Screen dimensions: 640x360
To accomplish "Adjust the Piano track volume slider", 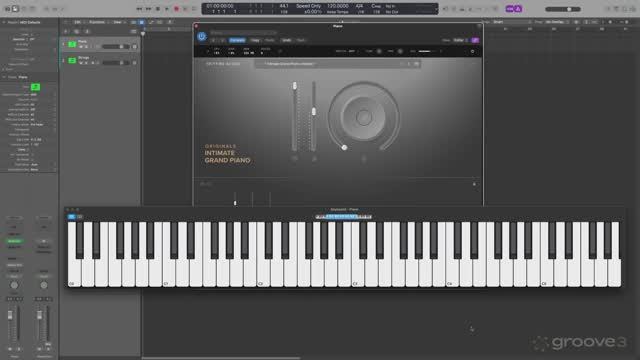I will point(116,47).
